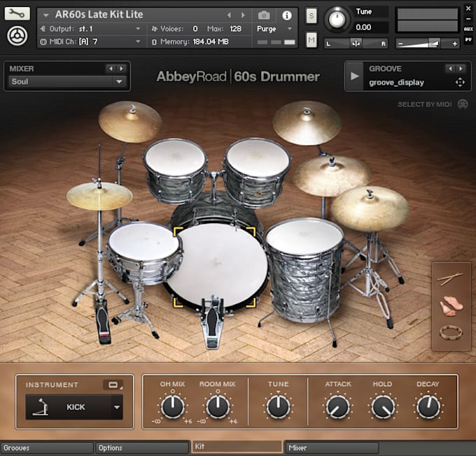Click the ATTACK knob
Screen dimensions: 476x456
[x=337, y=406]
